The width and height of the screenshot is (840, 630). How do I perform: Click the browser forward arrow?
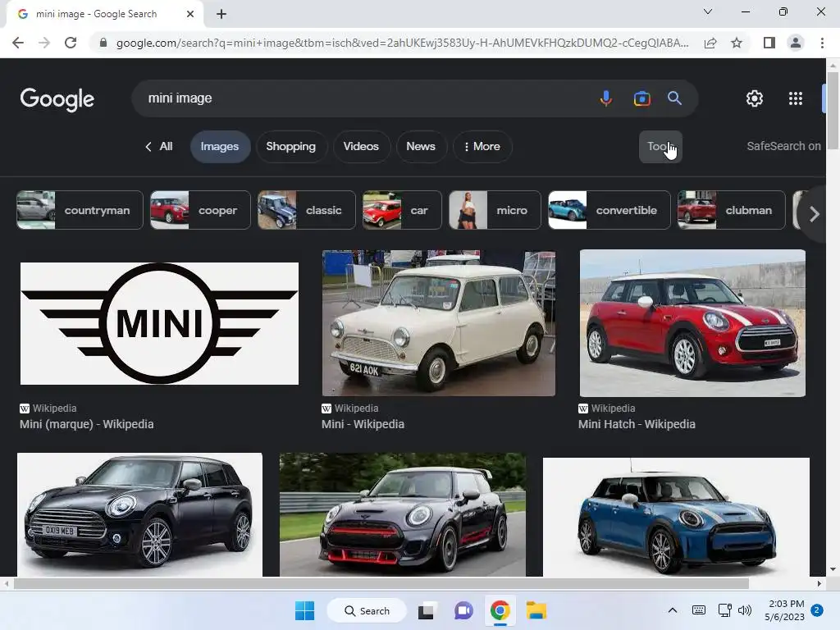click(x=44, y=43)
